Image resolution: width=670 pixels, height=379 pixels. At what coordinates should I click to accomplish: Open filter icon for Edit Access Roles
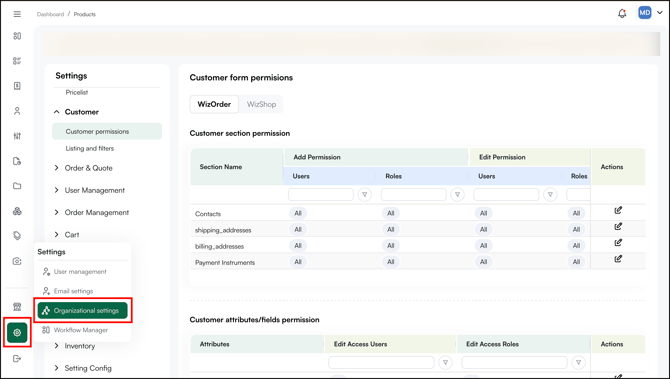579,362
